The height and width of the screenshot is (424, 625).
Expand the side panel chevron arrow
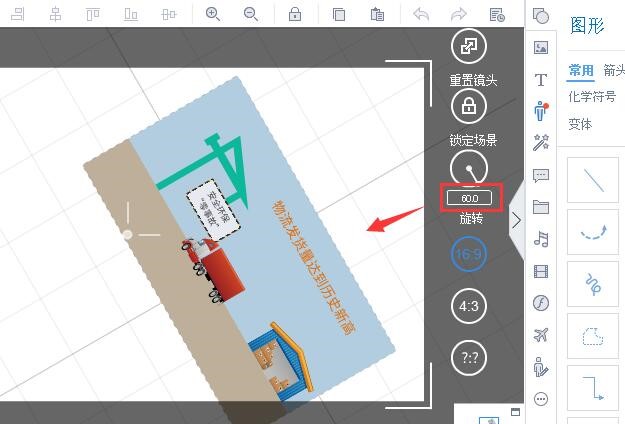tap(517, 220)
